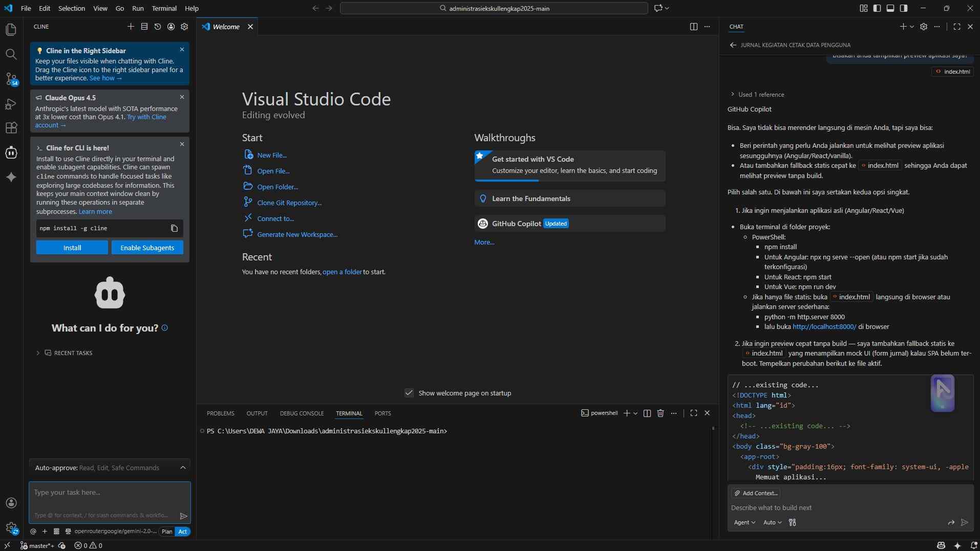
Task: Copy the npm install -g cline command
Action: [174, 228]
